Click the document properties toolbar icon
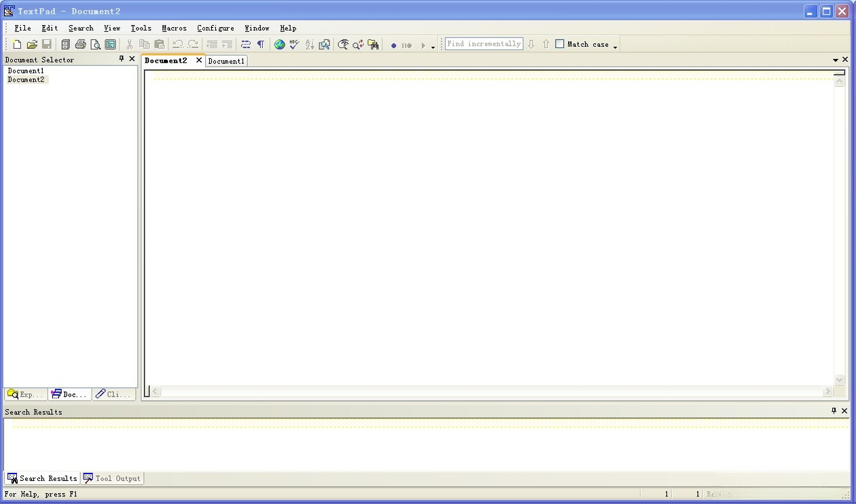The height and width of the screenshot is (504, 856). click(x=110, y=44)
